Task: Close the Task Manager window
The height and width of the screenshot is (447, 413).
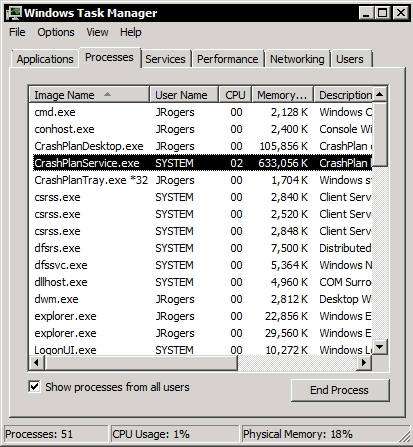Action: [x=400, y=13]
